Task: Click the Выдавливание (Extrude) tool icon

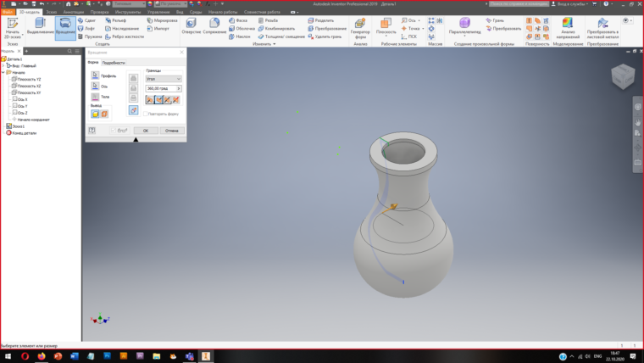Action: tap(40, 24)
